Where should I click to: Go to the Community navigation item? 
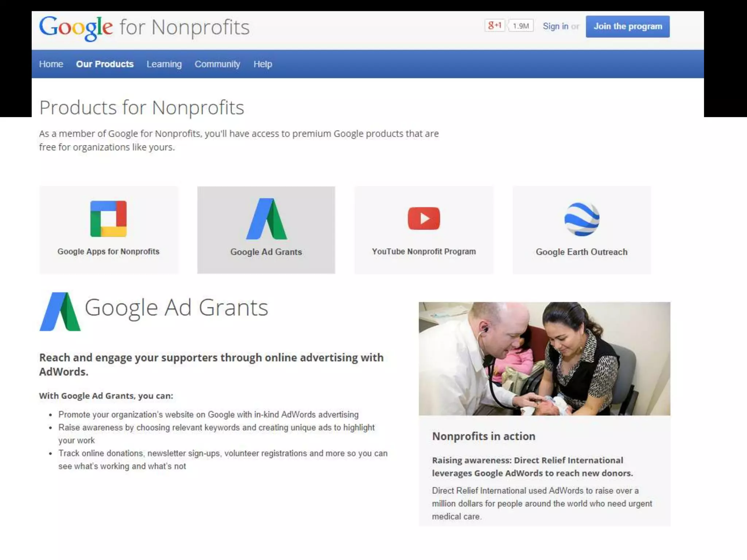[217, 64]
